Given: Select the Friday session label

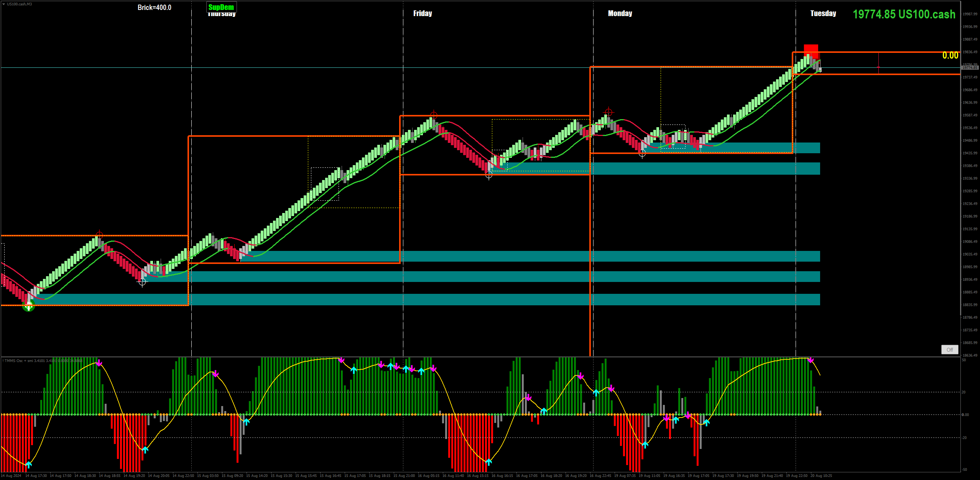Looking at the screenshot, I should click(x=423, y=13).
